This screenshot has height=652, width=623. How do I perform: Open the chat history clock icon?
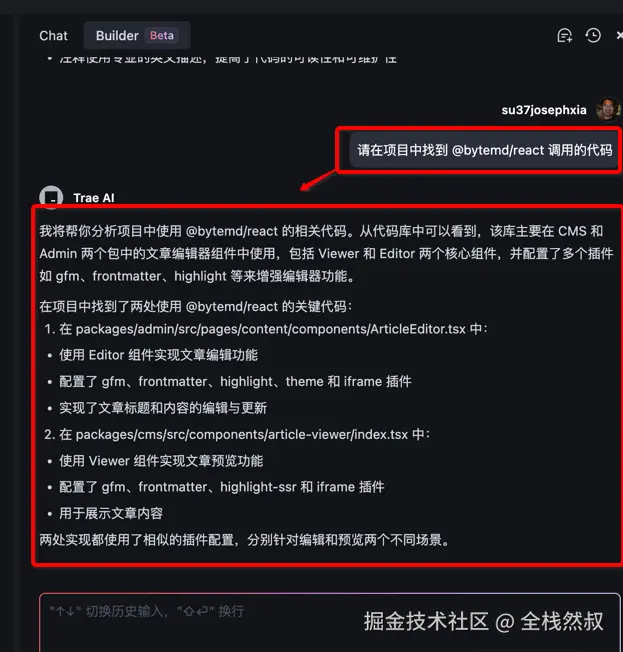click(593, 36)
